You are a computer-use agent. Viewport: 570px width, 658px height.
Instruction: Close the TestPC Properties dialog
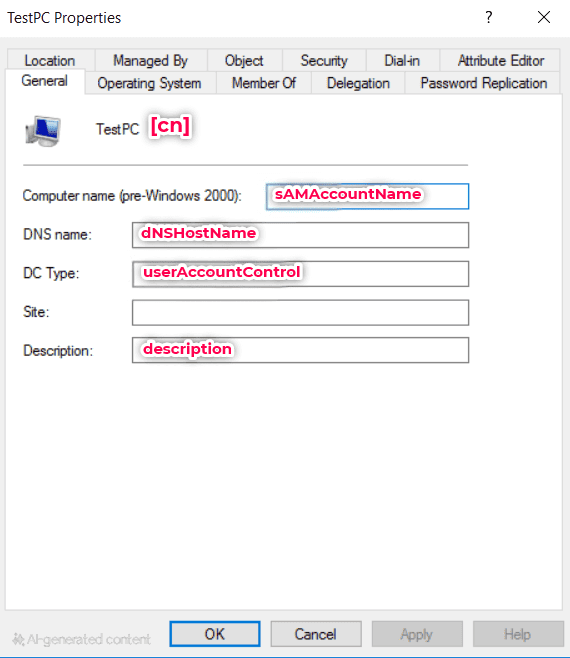point(544,17)
